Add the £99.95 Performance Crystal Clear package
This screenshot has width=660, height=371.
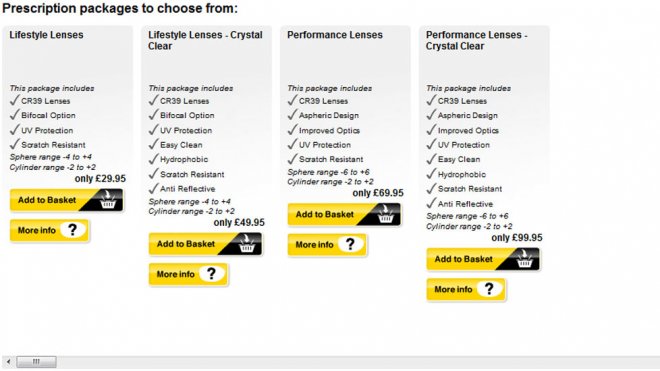coord(483,259)
